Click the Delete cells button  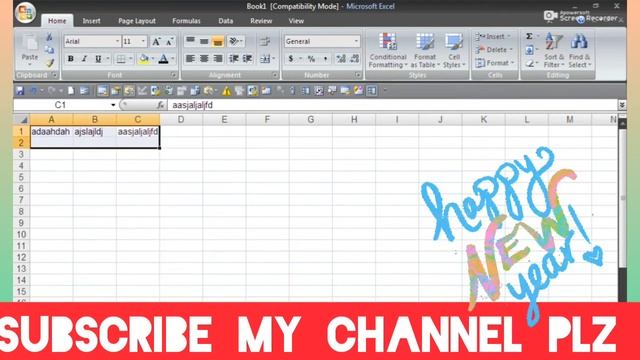(494, 50)
